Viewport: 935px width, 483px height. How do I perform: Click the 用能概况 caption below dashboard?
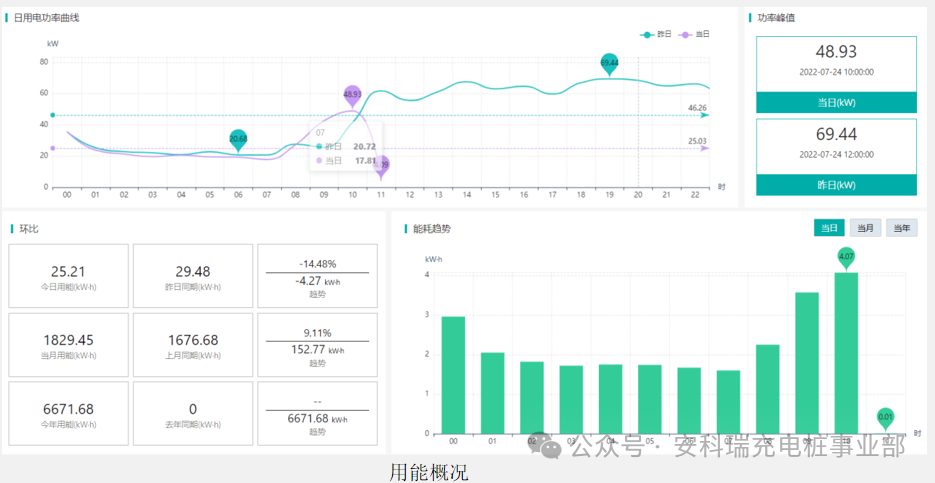click(x=429, y=472)
